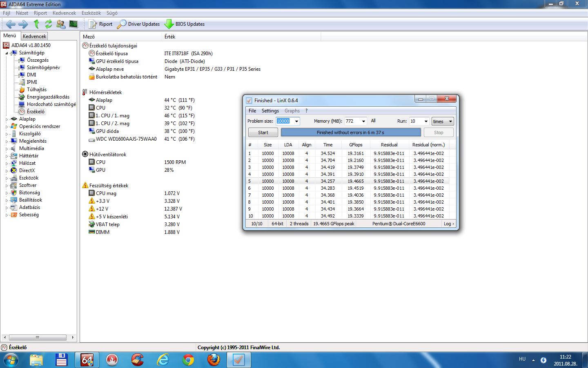588x368 pixels.
Task: Show hidden tray icons arrow
Action: (533, 360)
